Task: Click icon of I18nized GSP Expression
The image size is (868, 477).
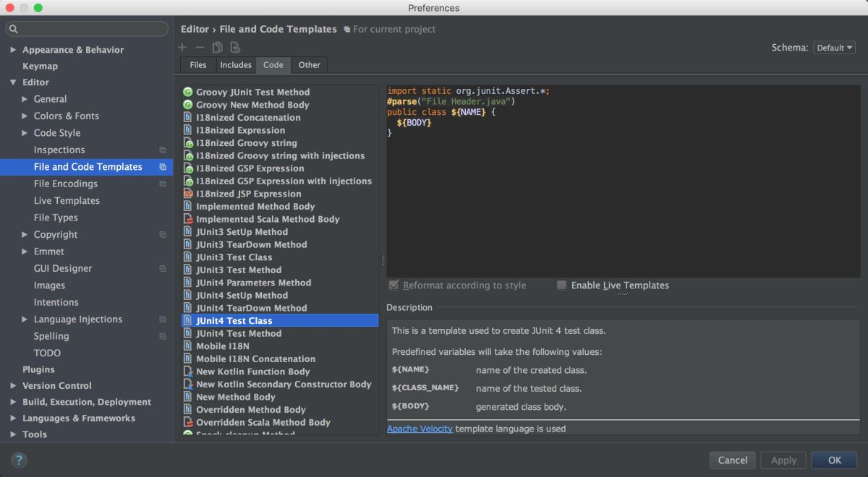Action: pyautogui.click(x=188, y=168)
